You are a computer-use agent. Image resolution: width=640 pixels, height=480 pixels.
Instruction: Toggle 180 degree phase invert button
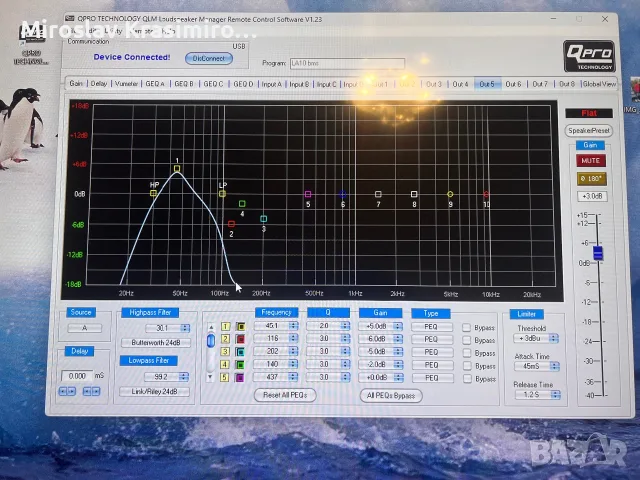[x=591, y=179]
